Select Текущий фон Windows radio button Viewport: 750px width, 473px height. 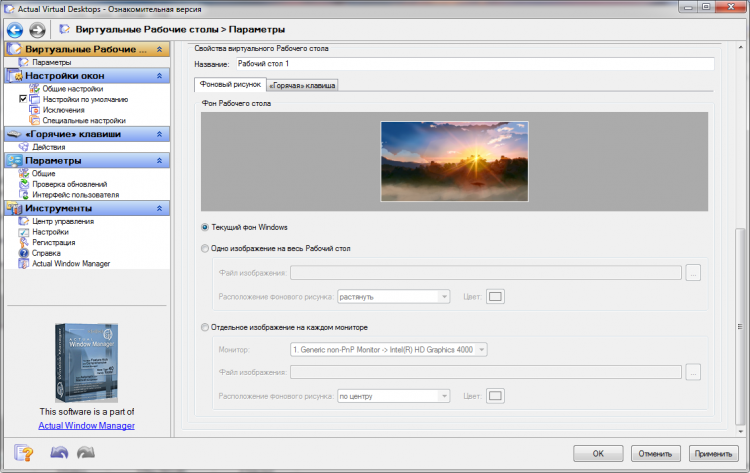[205, 227]
